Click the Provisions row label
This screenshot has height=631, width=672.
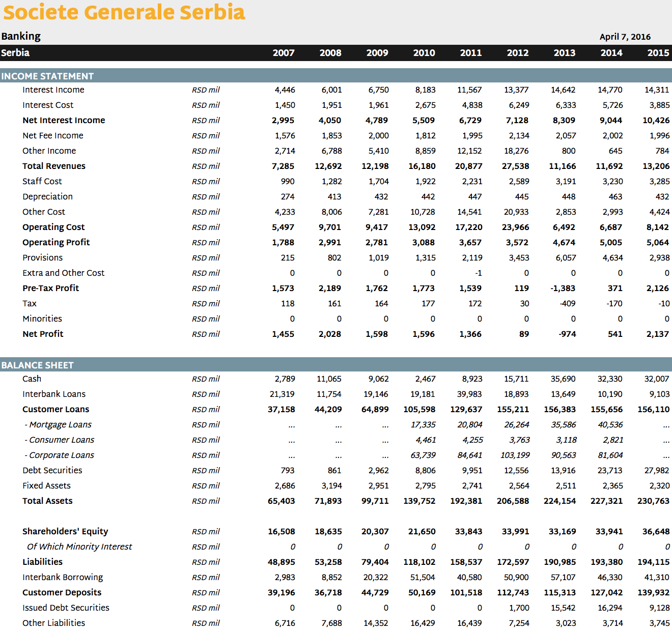pyautogui.click(x=43, y=258)
